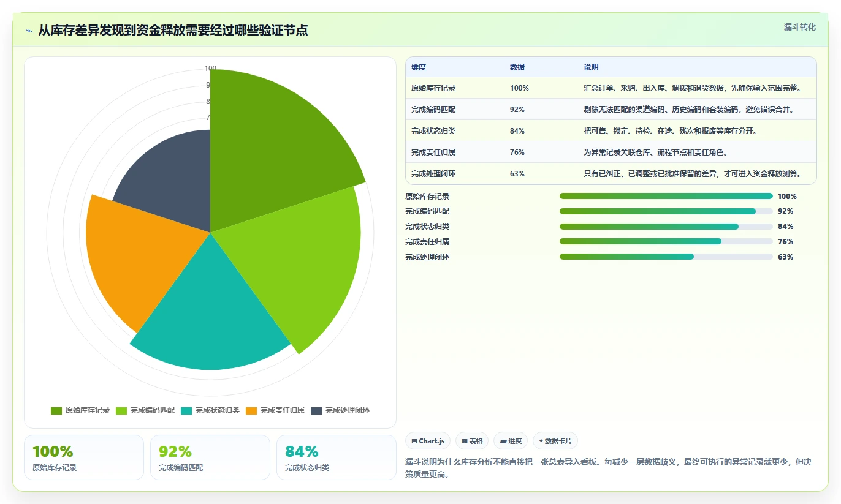841x504 pixels.
Task: Click the Chart.js tag chip
Action: (428, 441)
